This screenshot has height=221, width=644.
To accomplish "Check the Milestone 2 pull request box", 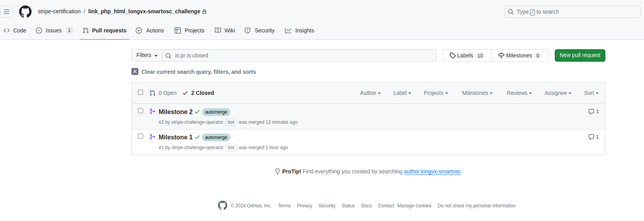I will 141,111.
